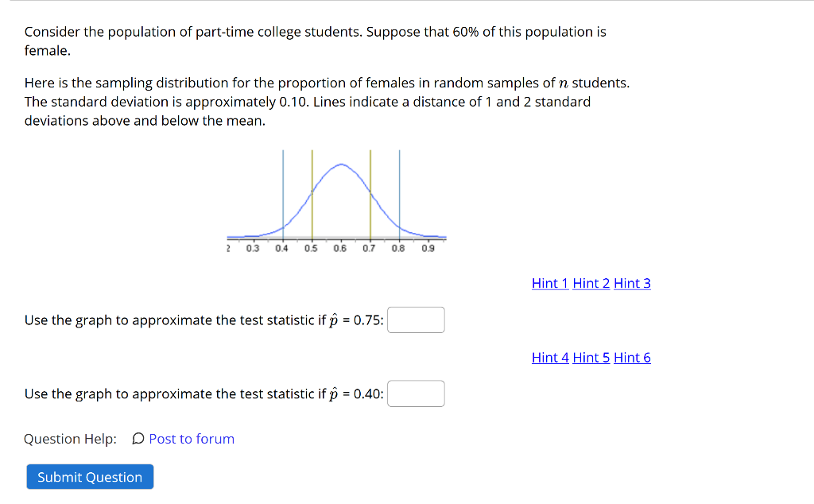The image size is (814, 504).
Task: Open Hint 2
Action: pyautogui.click(x=591, y=283)
